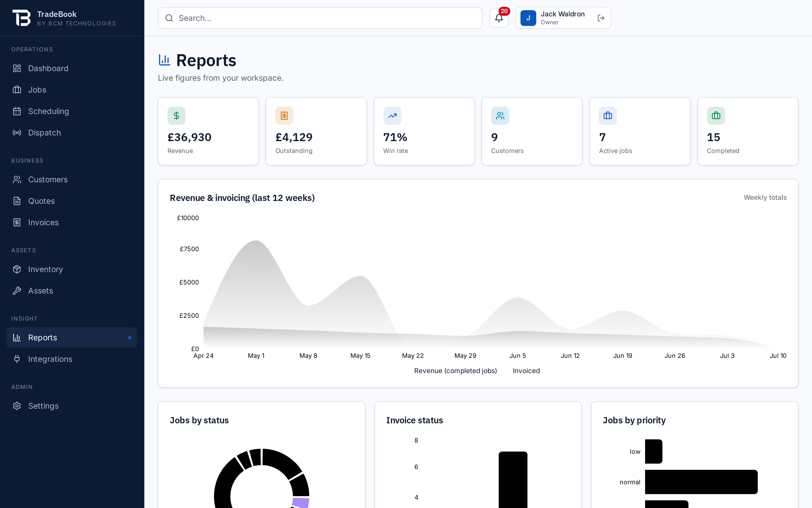Click the Customers card people icon
This screenshot has height=508, width=812.
click(500, 116)
